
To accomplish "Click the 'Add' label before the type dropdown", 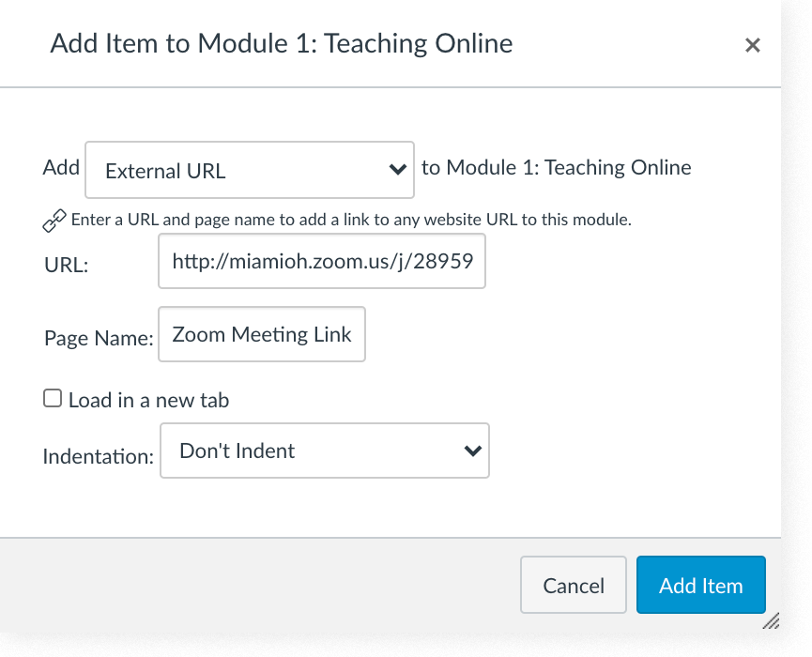I will [61, 168].
